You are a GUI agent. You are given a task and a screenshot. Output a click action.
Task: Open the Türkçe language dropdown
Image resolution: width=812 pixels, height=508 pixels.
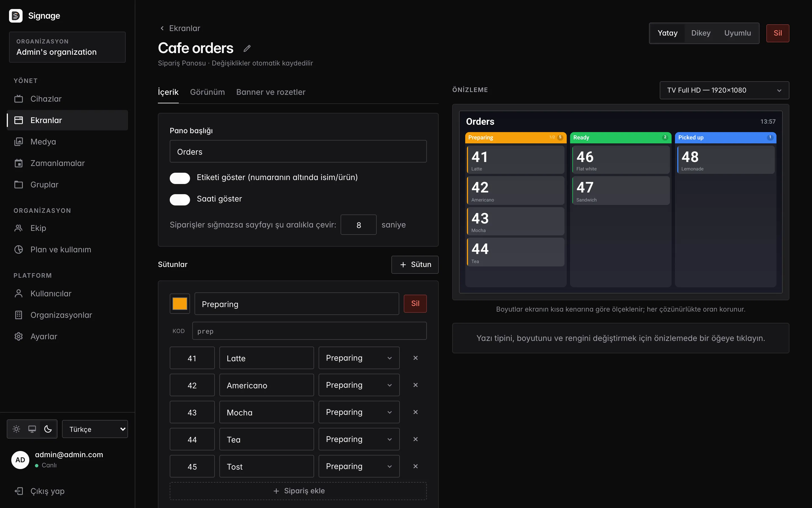coord(95,429)
